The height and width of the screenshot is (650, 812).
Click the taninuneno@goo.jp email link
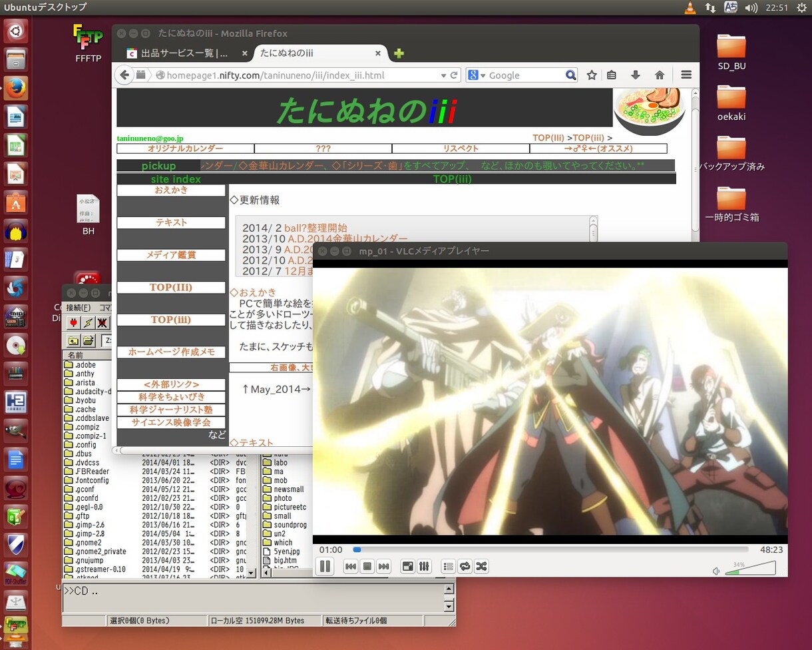pos(150,138)
